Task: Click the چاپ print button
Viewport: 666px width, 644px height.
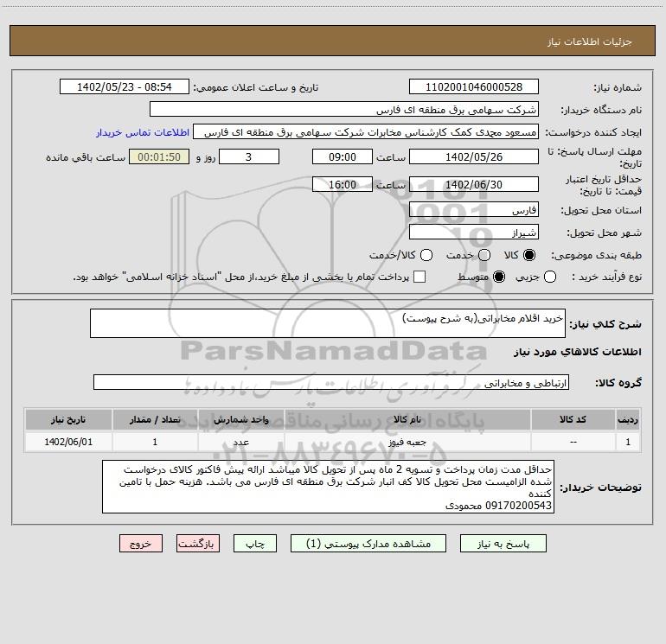Action: [255, 544]
